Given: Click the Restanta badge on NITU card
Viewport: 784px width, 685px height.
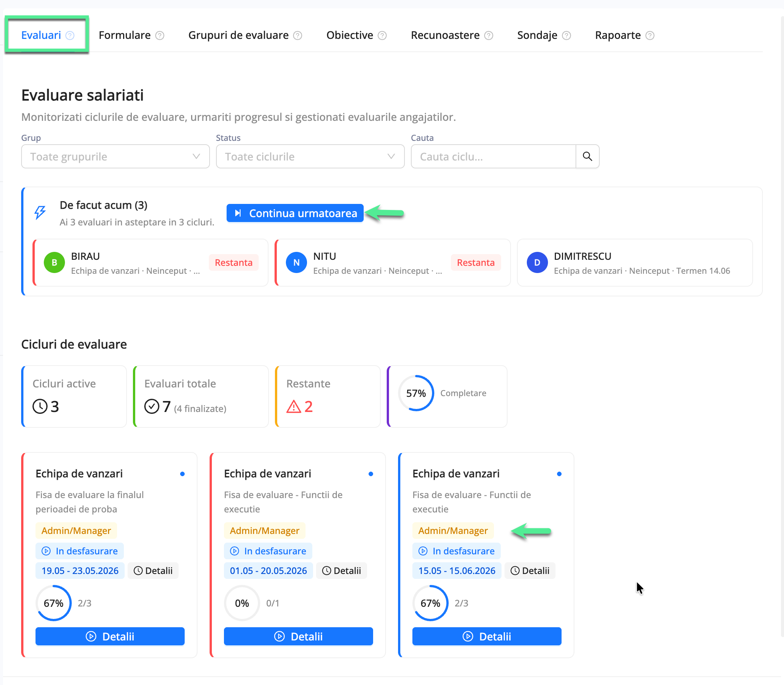Looking at the screenshot, I should (476, 262).
